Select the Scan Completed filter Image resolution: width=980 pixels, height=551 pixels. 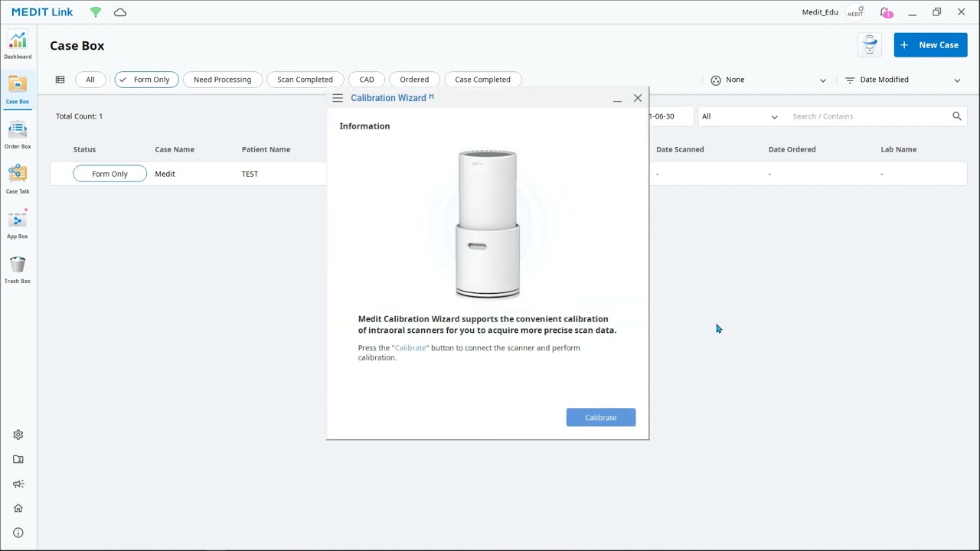coord(305,80)
